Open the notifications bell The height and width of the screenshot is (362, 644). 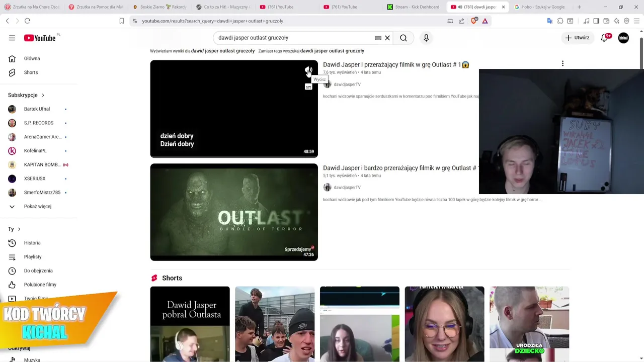tap(605, 38)
